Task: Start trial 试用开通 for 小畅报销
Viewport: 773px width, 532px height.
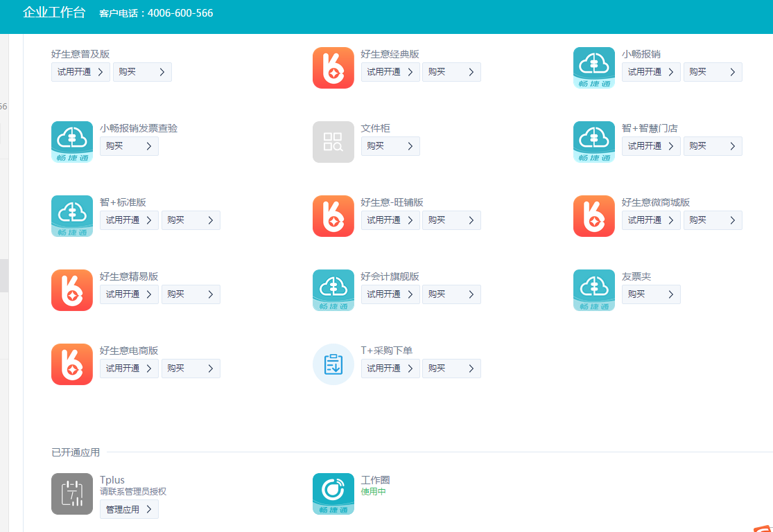Action: [x=651, y=72]
